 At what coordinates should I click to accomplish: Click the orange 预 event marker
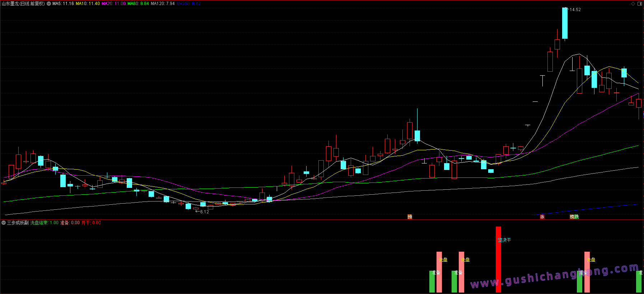[x=410, y=217]
